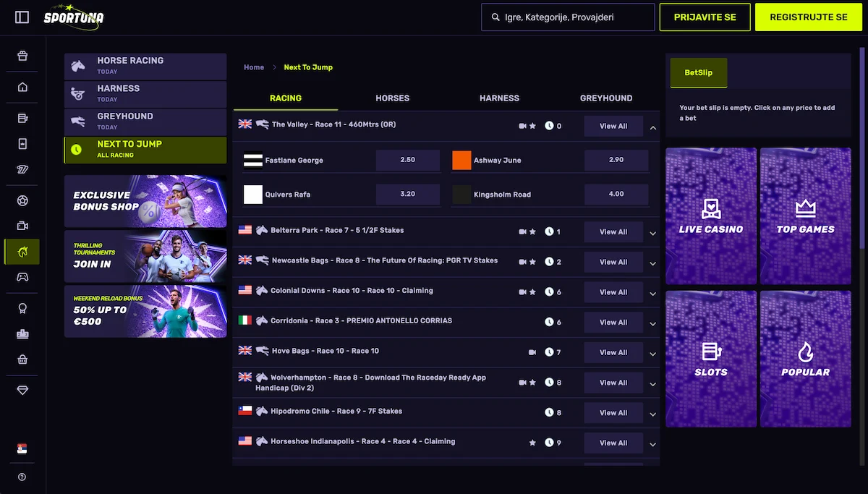
Task: Go to the home icon in sidebar
Action: (x=22, y=88)
